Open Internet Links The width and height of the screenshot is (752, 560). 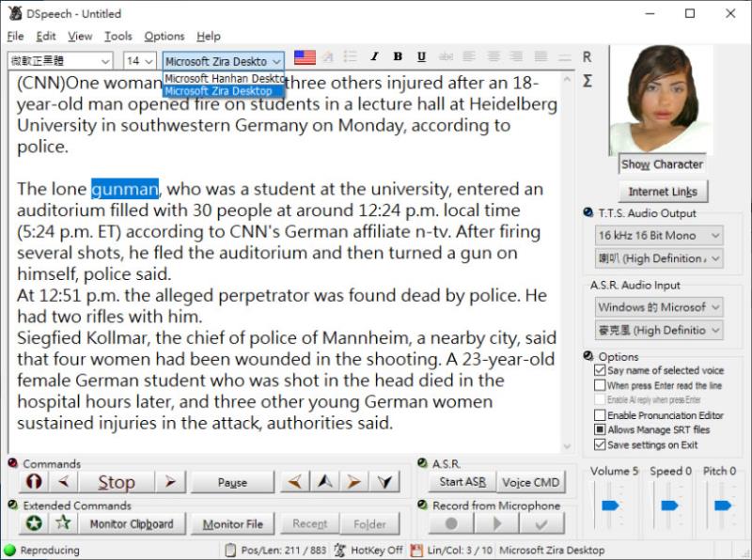coord(663,192)
